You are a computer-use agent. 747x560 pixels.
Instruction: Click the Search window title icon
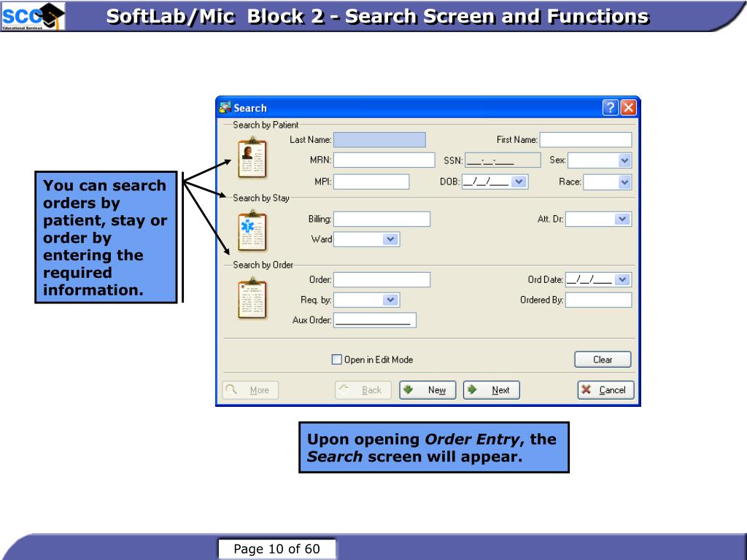(x=225, y=108)
